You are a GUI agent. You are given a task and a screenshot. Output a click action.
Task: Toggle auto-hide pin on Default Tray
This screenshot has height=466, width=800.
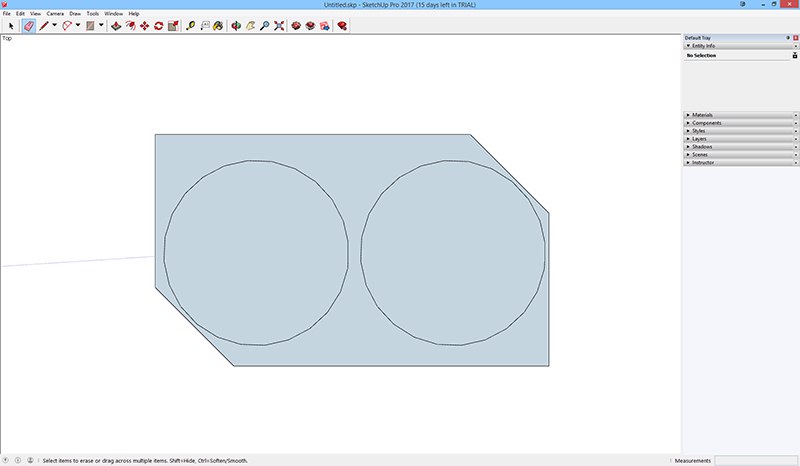tap(788, 38)
